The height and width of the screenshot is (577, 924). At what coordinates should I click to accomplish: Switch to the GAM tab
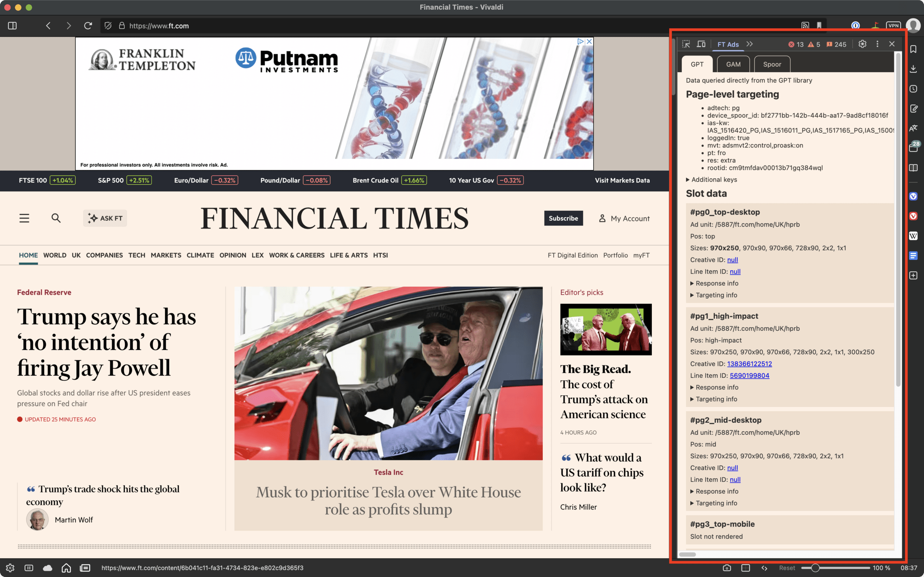(733, 64)
